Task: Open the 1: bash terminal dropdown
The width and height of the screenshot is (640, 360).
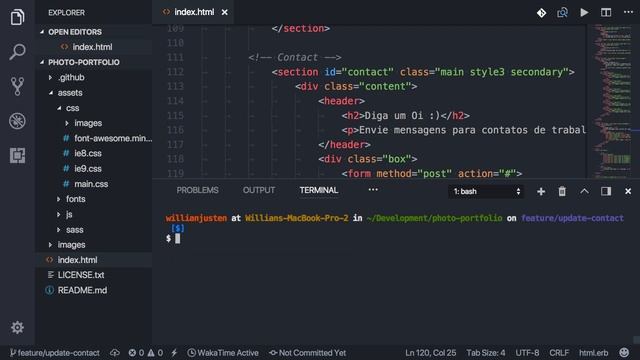Action: click(486, 191)
